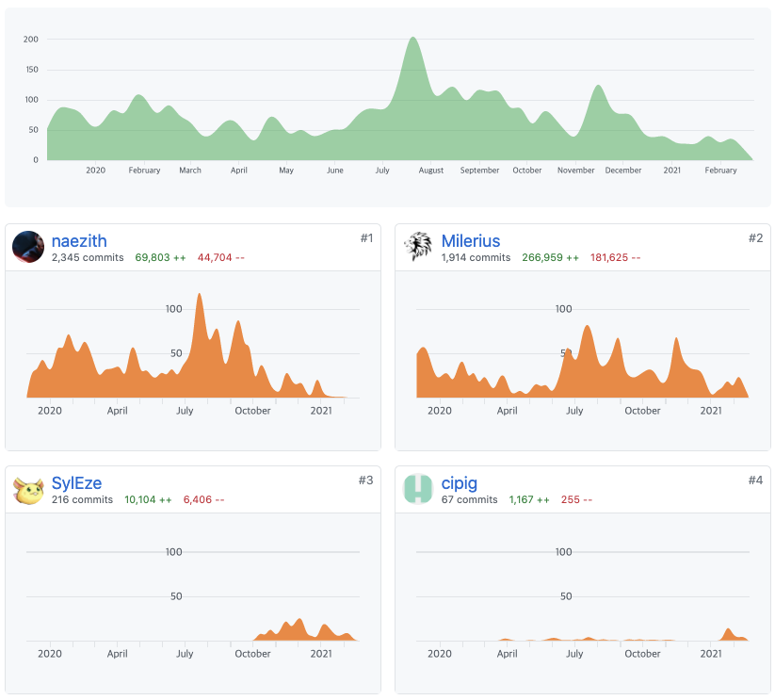
Task: Click the September label on the main chart
Action: [x=479, y=171]
